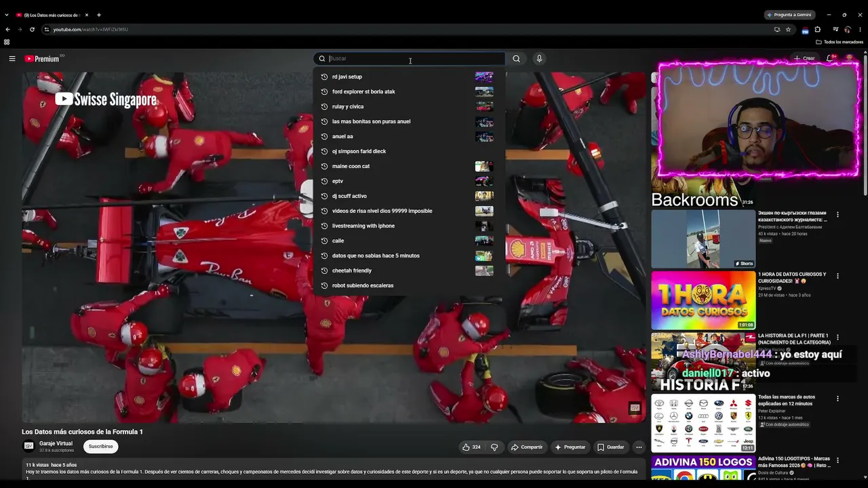Dislike the video with thumbs down

(494, 447)
